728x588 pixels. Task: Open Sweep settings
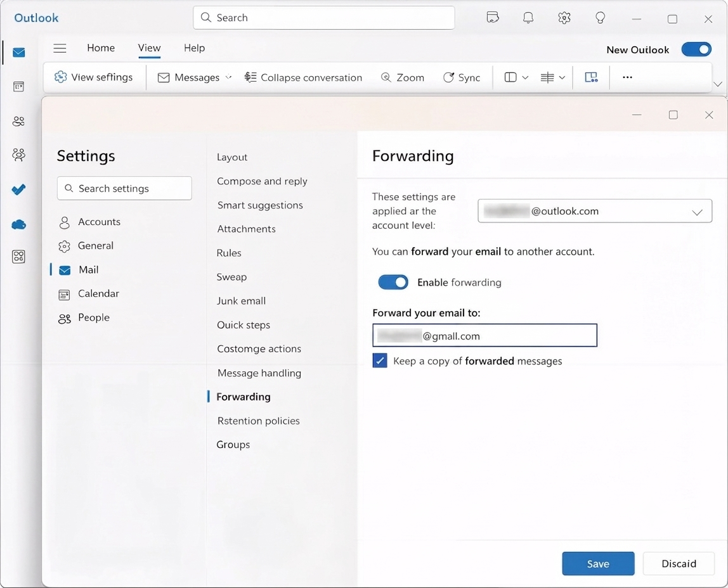coord(231,277)
